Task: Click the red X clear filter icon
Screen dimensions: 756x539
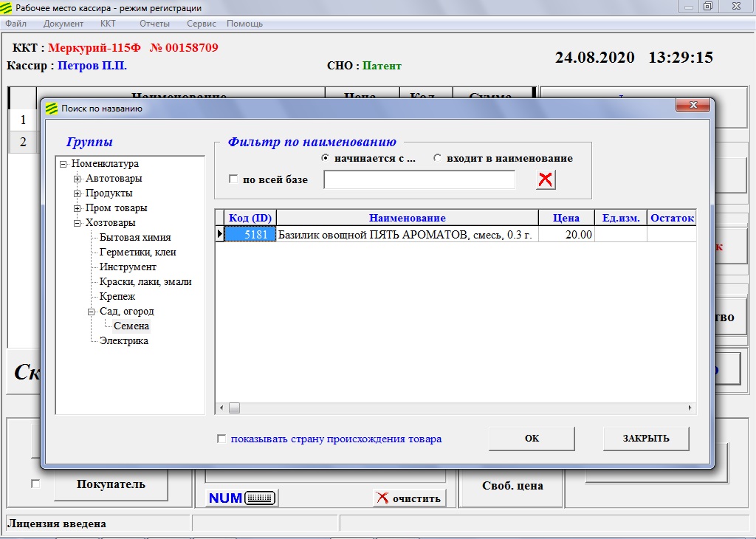Action: pos(546,179)
